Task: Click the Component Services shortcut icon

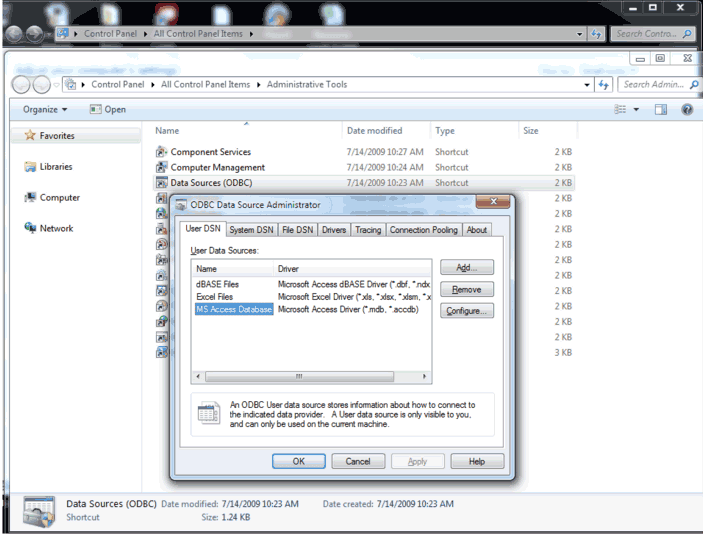Action: pos(161,152)
